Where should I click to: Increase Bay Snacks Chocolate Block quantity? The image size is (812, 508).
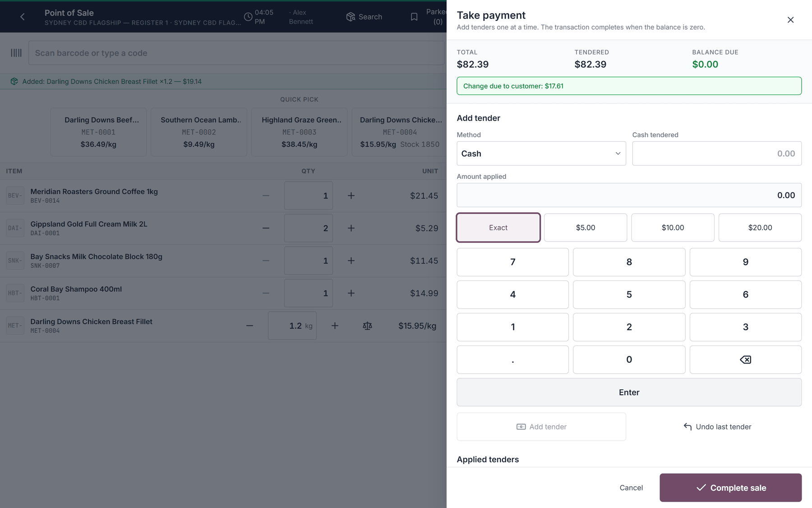pyautogui.click(x=351, y=261)
